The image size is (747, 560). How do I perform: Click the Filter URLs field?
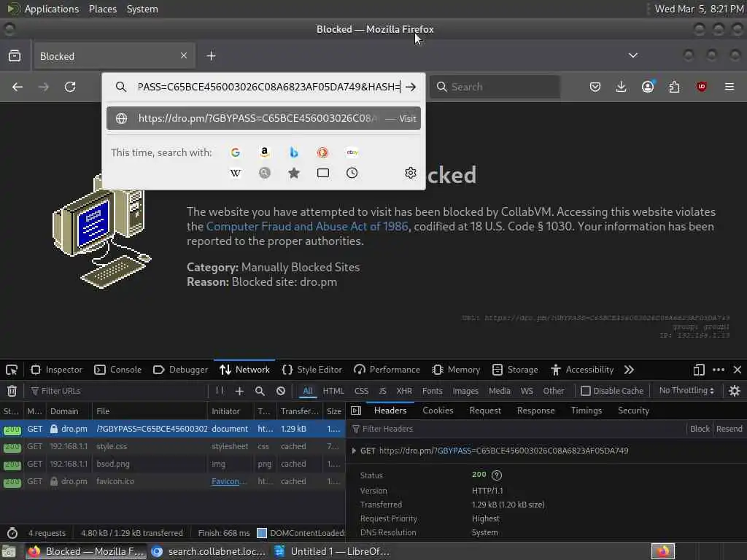(117, 391)
